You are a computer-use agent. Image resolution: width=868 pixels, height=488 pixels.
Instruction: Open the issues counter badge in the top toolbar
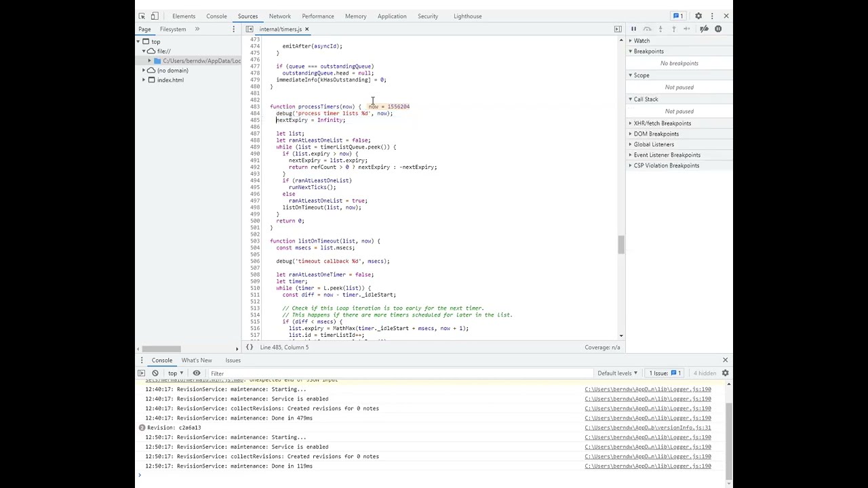coord(677,16)
